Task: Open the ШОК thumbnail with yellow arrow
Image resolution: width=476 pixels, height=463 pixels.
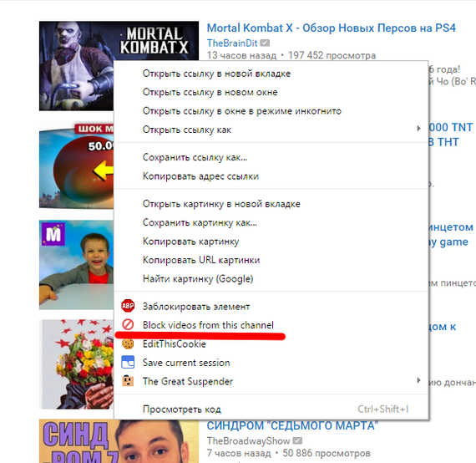Action: coord(77,165)
